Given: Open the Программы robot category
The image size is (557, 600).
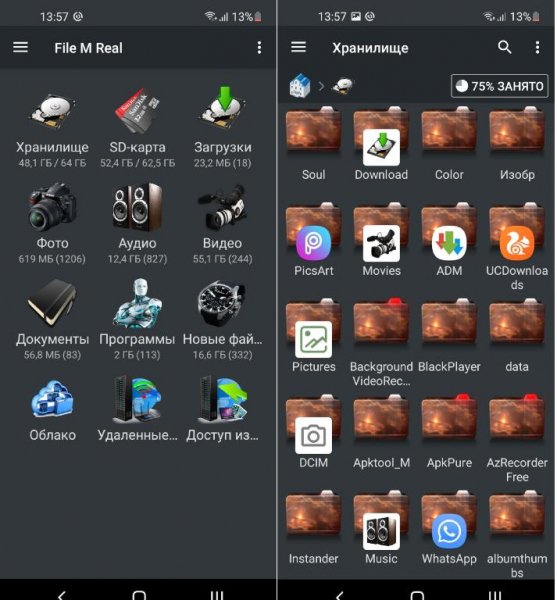Looking at the screenshot, I should coord(137,302).
